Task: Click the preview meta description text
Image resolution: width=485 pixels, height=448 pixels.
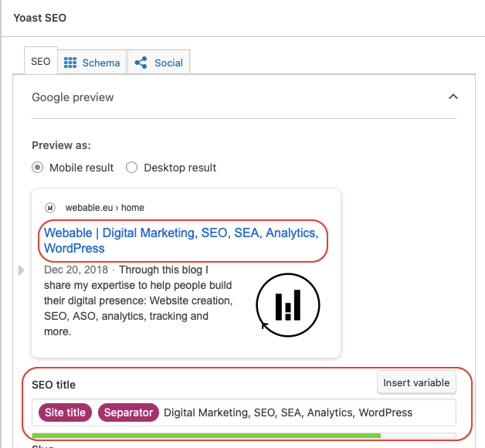Action: point(138,300)
